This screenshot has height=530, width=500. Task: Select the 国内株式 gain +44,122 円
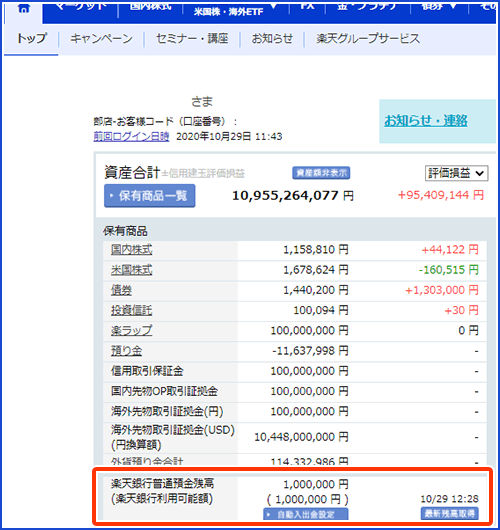pos(450,250)
